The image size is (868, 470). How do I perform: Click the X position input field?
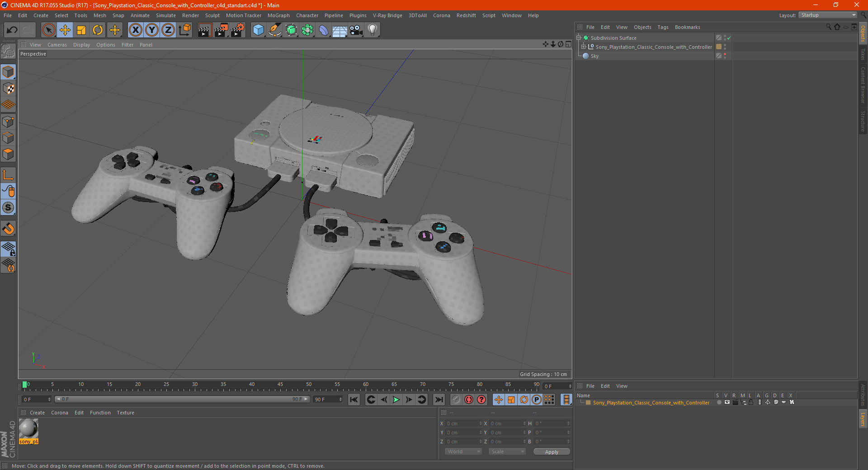463,423
